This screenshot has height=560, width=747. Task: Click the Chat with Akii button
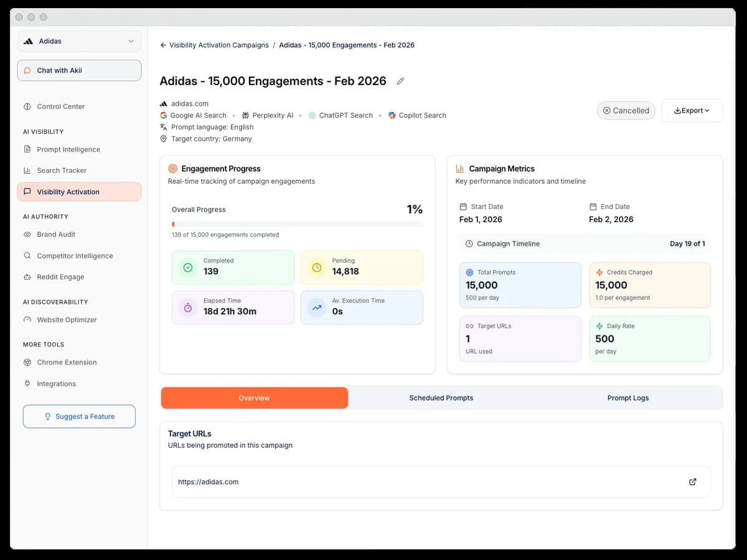[79, 70]
